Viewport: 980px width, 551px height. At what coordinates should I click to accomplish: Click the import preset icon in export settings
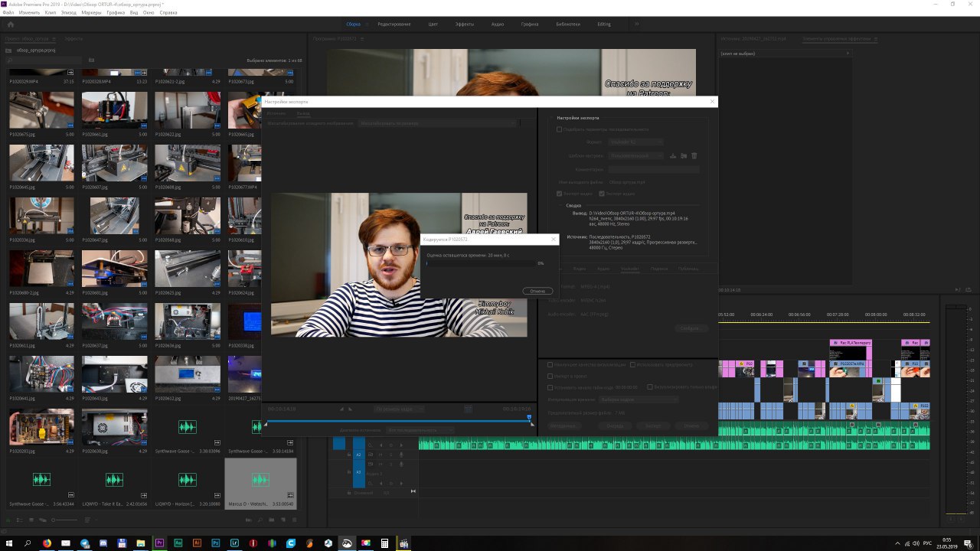pos(684,155)
